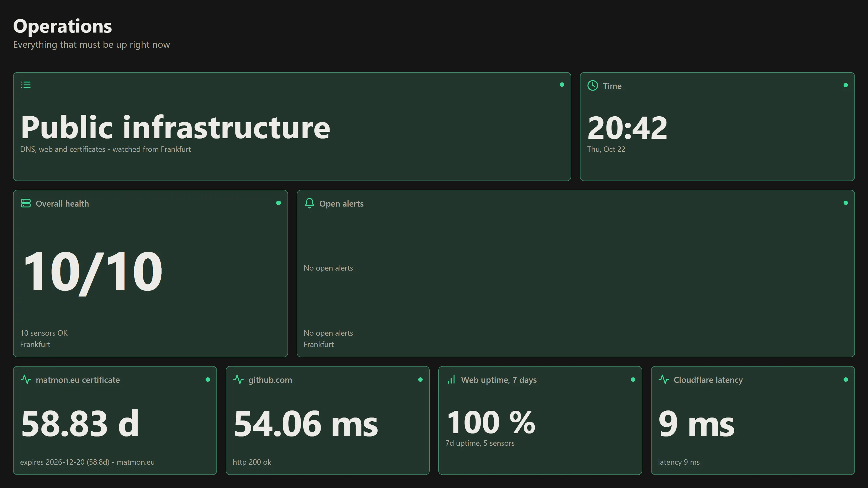Click the 'Thu, Oct 22' date
The height and width of the screenshot is (488, 868).
(x=606, y=149)
